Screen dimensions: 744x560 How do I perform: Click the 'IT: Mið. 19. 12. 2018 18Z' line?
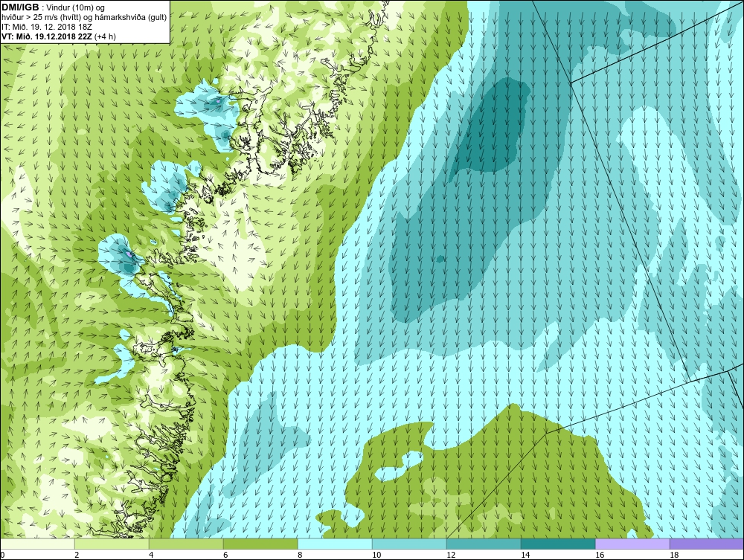[x=45, y=27]
